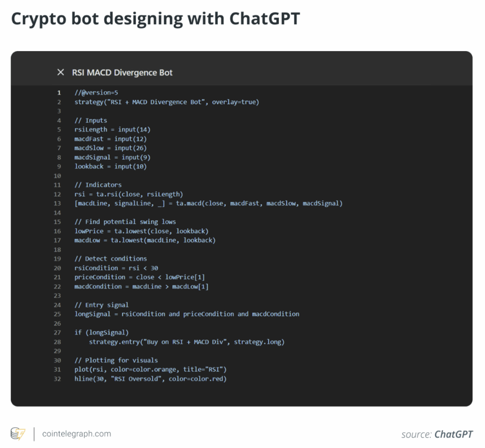This screenshot has height=448, width=485.
Task: Click line number 27 in the gutter
Action: coord(57,332)
